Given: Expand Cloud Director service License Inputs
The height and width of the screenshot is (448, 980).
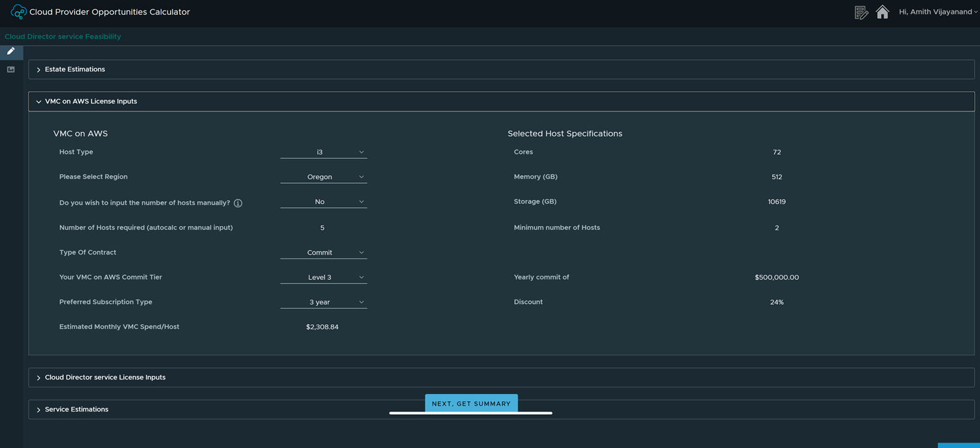Looking at the screenshot, I should (104, 378).
